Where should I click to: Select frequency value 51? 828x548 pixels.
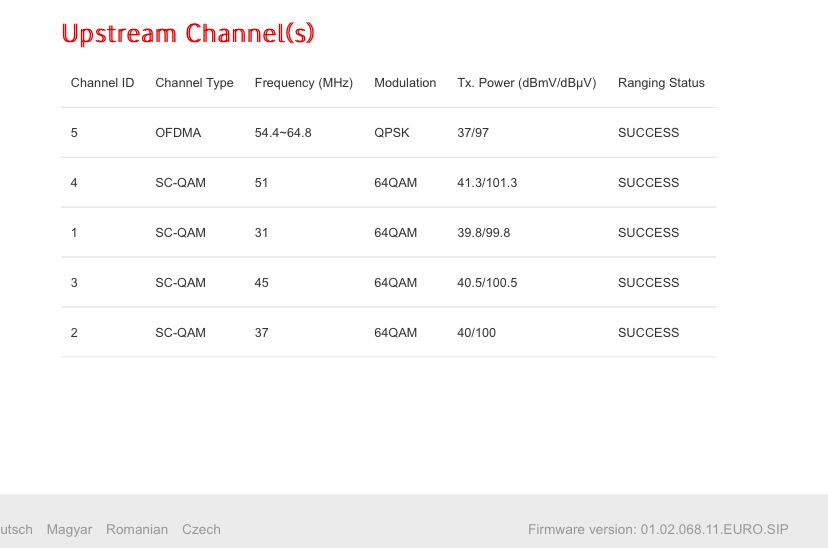tap(261, 183)
